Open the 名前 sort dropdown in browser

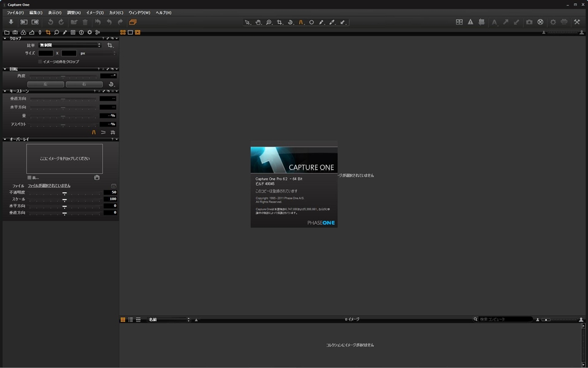pos(169,320)
